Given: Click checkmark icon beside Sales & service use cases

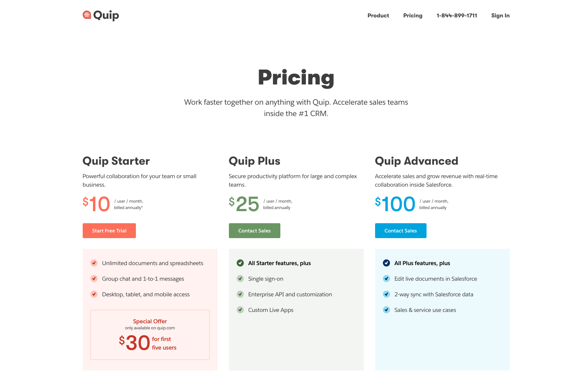Looking at the screenshot, I should point(386,310).
